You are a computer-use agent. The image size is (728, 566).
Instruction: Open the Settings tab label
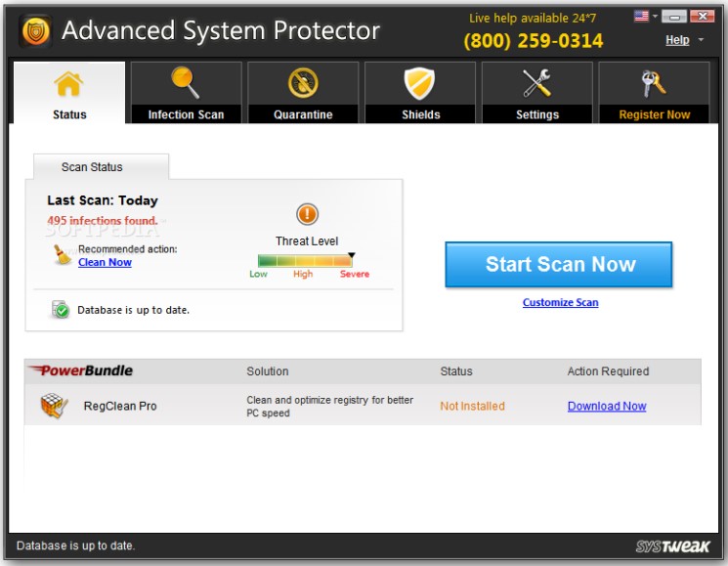pyautogui.click(x=537, y=114)
